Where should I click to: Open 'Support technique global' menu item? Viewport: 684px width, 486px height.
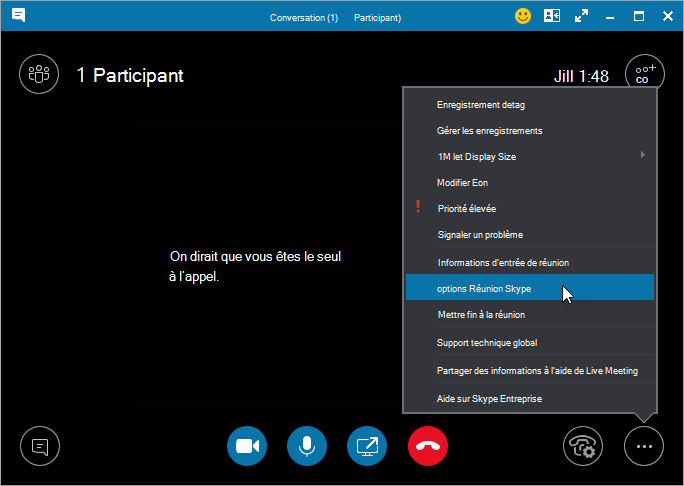tap(530, 343)
